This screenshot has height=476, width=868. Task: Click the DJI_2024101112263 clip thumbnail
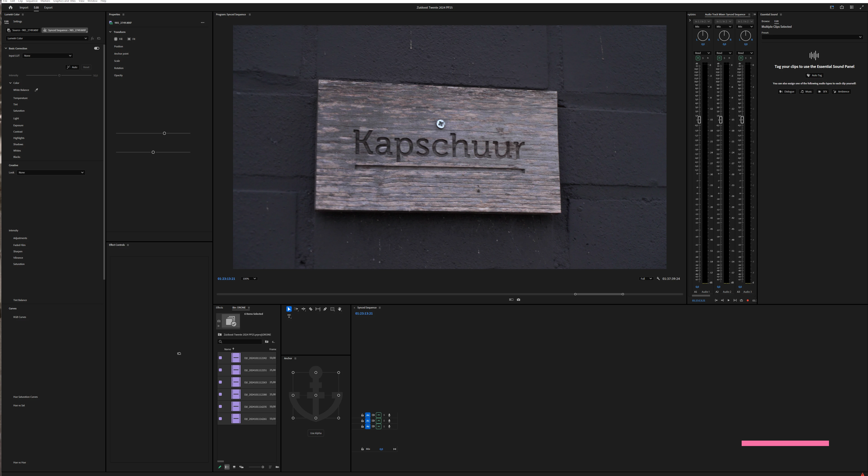click(236, 382)
